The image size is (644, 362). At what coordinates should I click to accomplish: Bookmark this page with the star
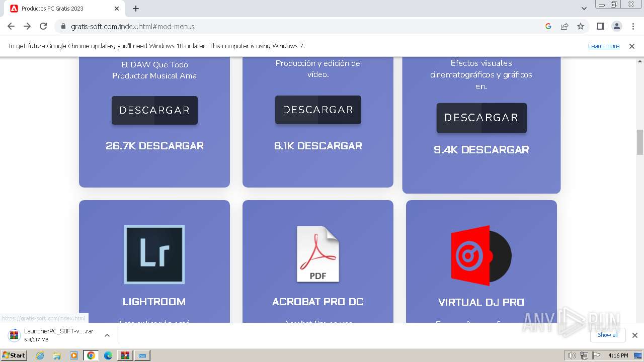tap(581, 26)
